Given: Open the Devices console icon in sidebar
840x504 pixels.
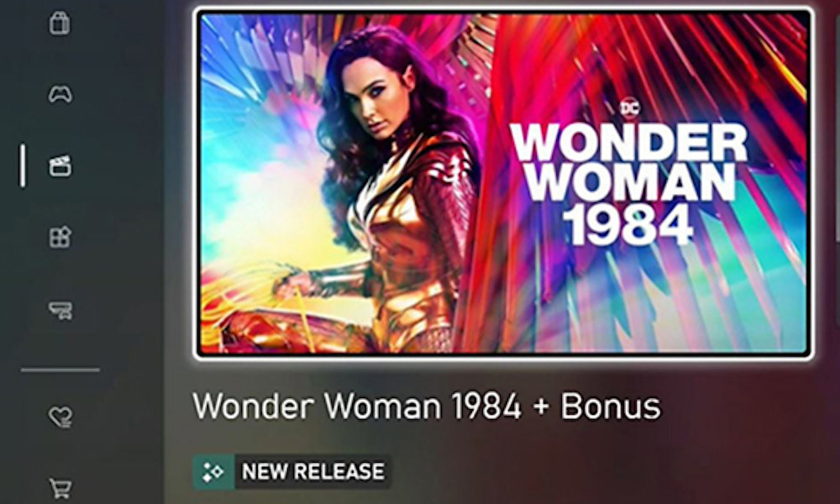Looking at the screenshot, I should tap(60, 310).
